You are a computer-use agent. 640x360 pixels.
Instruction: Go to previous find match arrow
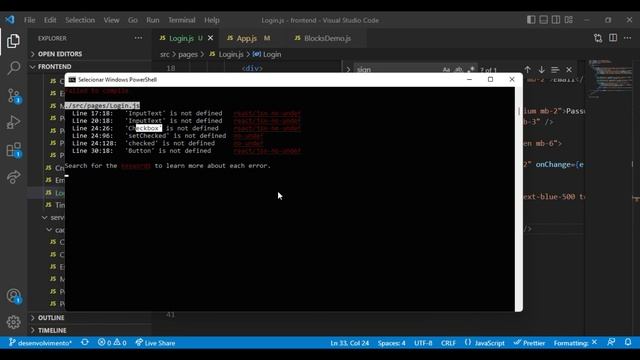point(527,70)
